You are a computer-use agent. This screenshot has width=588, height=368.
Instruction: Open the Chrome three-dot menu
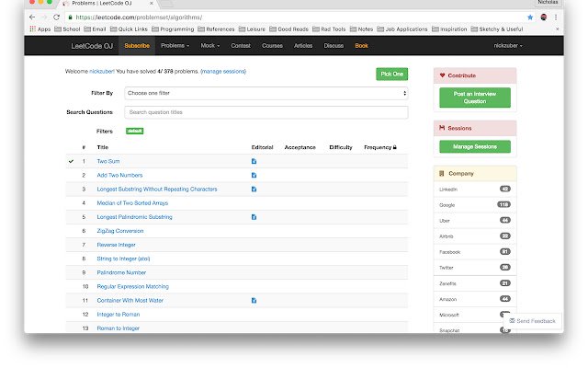[x=556, y=17]
